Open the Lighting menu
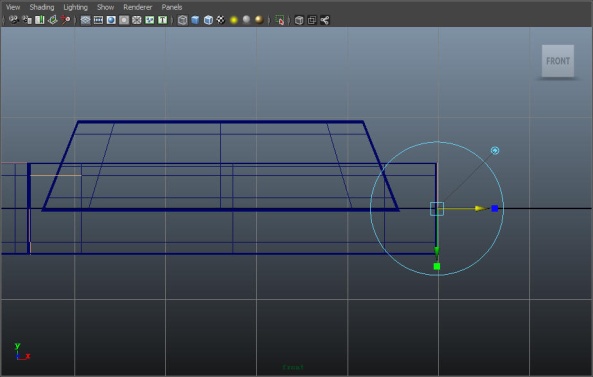This screenshot has width=593, height=377. pyautogui.click(x=75, y=7)
